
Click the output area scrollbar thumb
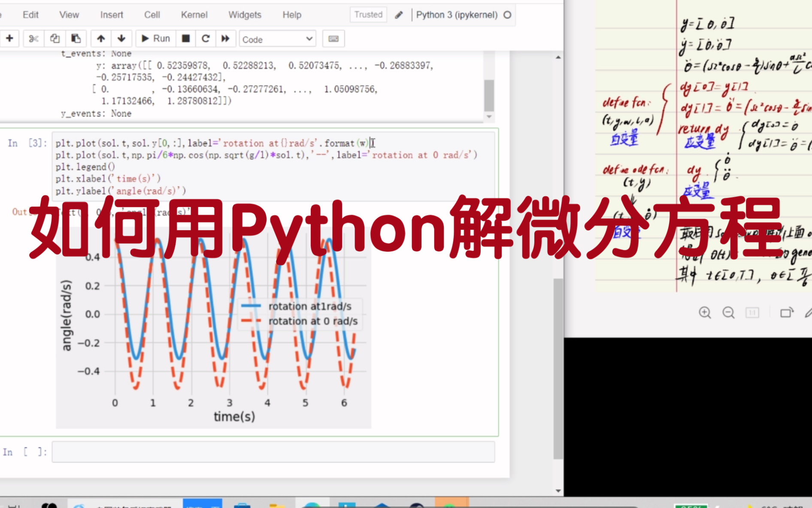[489, 95]
